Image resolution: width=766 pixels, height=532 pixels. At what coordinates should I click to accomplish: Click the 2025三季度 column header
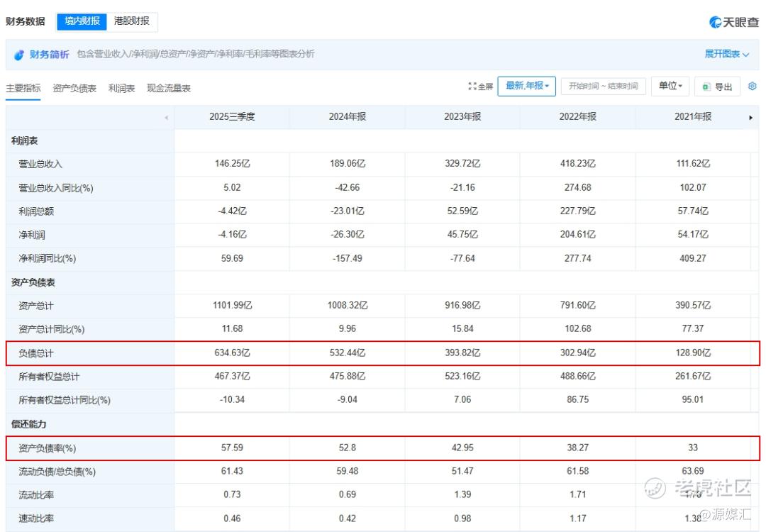coord(232,117)
